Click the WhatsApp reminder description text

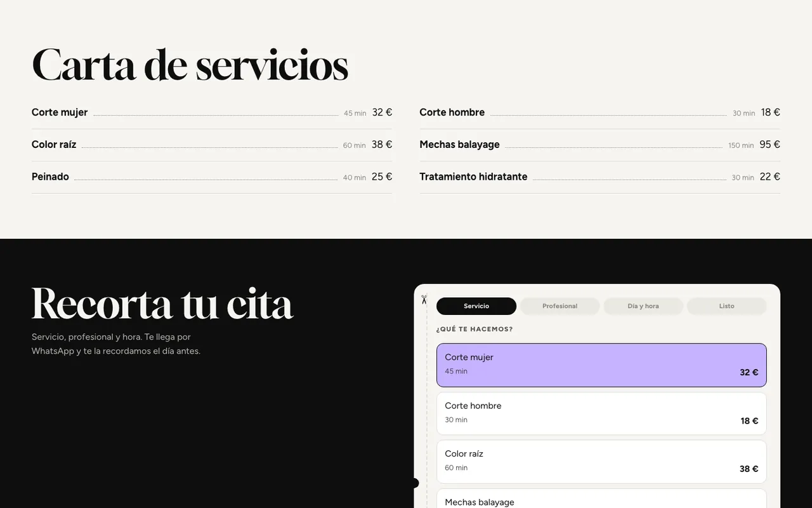pyautogui.click(x=116, y=344)
